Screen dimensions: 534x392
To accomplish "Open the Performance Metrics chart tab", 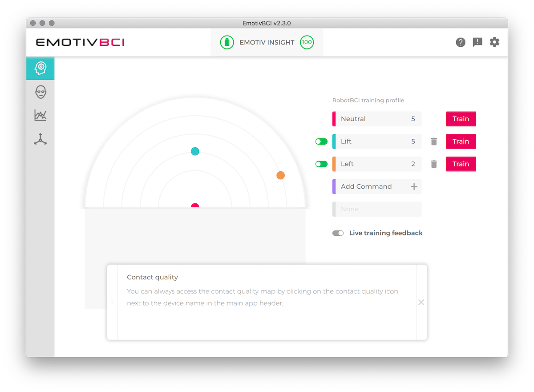I will (40, 115).
